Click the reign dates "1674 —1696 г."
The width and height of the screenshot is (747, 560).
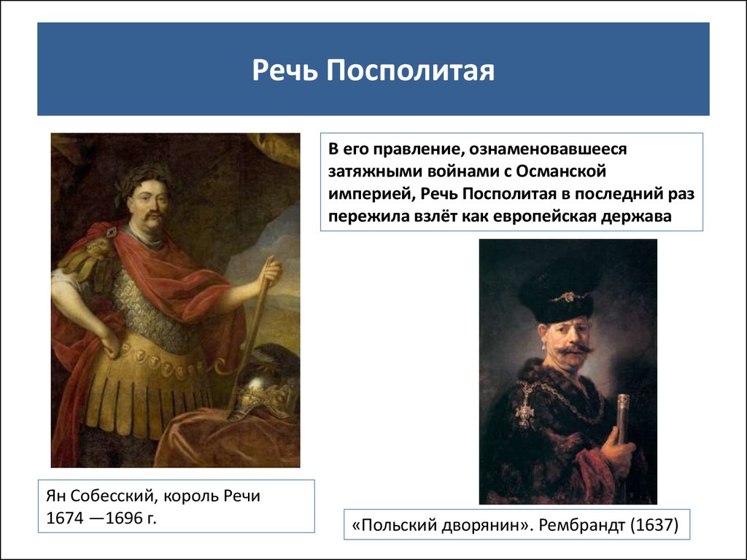coord(101,518)
